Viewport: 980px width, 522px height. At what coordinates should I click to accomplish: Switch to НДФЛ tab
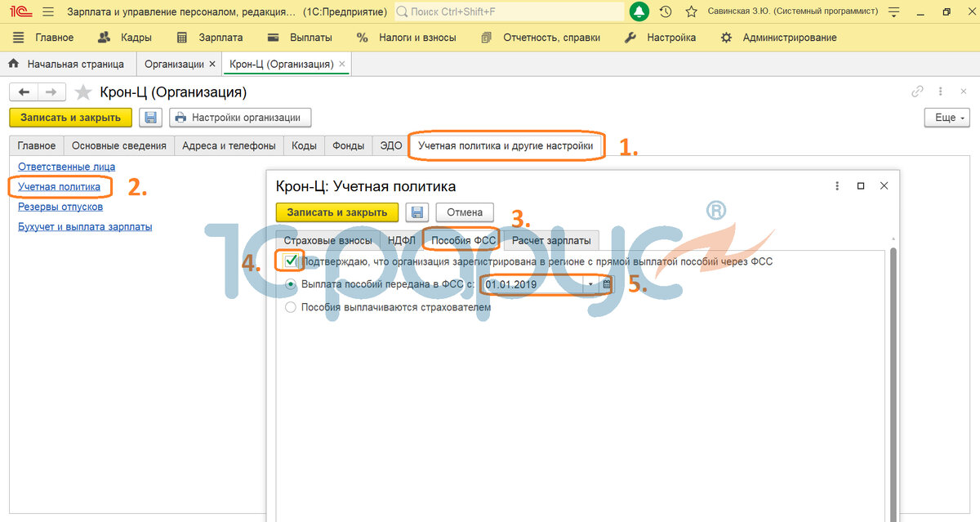point(402,240)
